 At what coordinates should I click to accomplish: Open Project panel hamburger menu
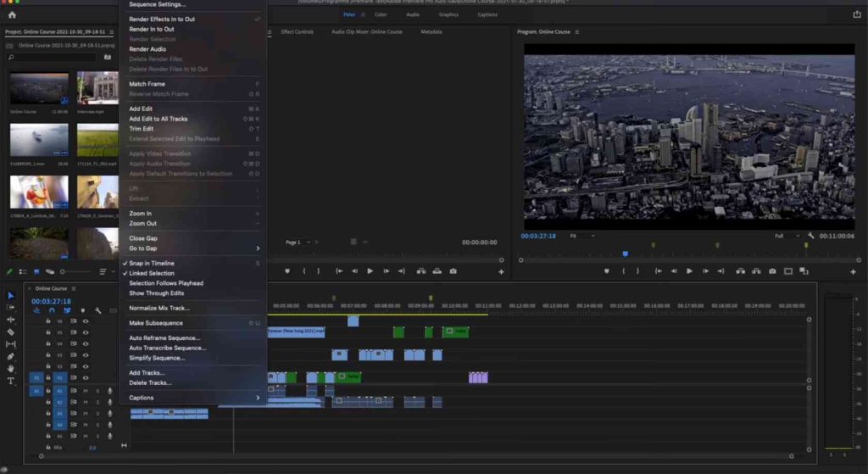pos(111,32)
